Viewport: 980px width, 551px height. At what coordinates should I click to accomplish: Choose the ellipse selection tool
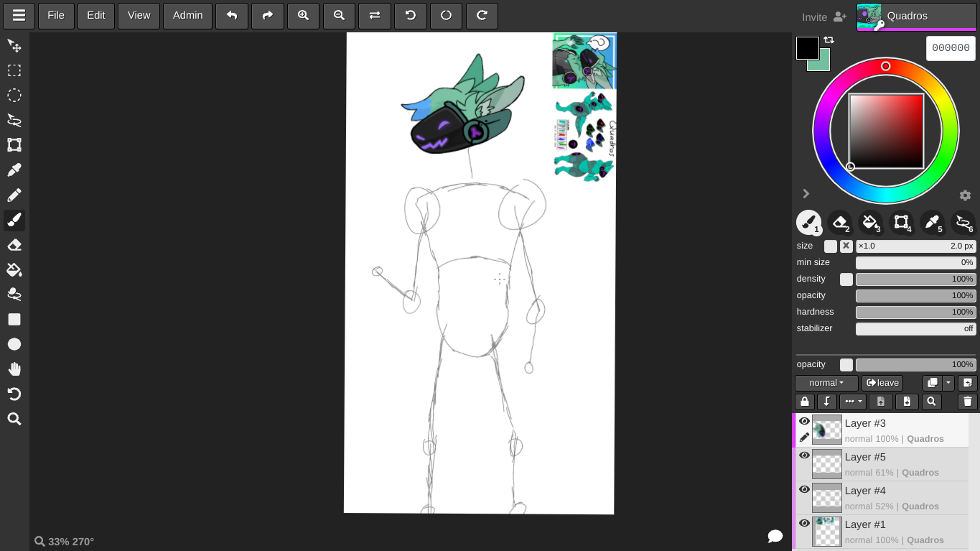(14, 96)
